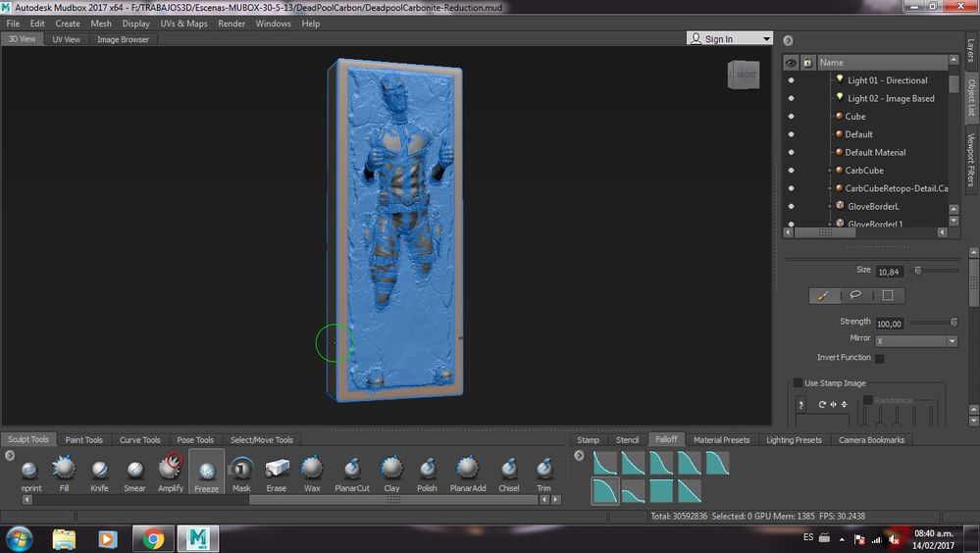
Task: Enable the Invert Function checkbox
Action: [879, 358]
